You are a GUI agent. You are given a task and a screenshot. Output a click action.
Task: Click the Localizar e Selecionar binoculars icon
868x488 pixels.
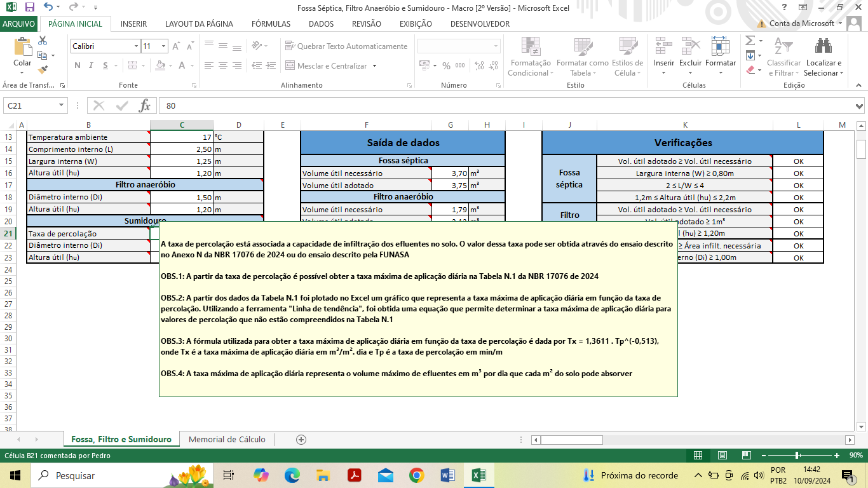(x=824, y=47)
